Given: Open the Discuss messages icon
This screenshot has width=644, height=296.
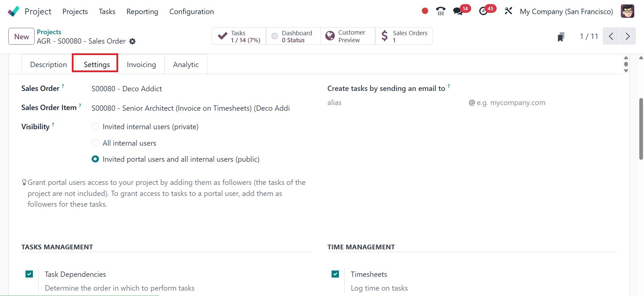Looking at the screenshot, I should tap(458, 11).
